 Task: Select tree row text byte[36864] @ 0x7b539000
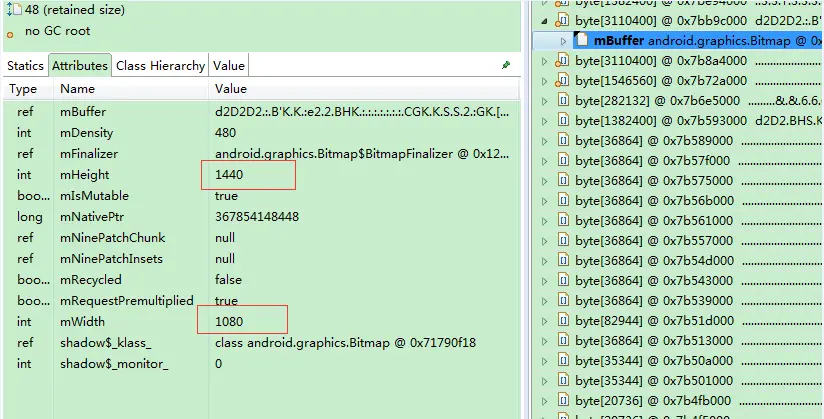coord(654,301)
